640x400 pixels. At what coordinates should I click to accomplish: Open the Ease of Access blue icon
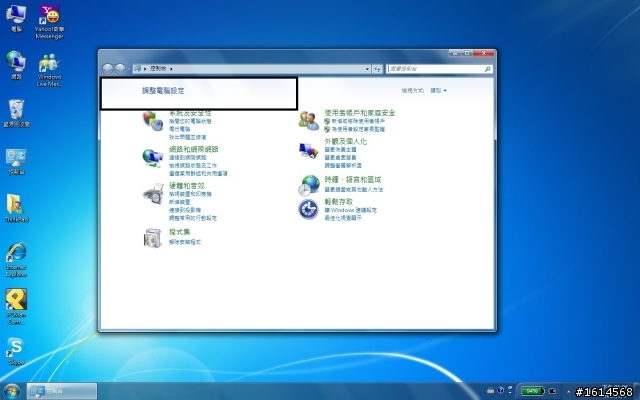coord(309,209)
